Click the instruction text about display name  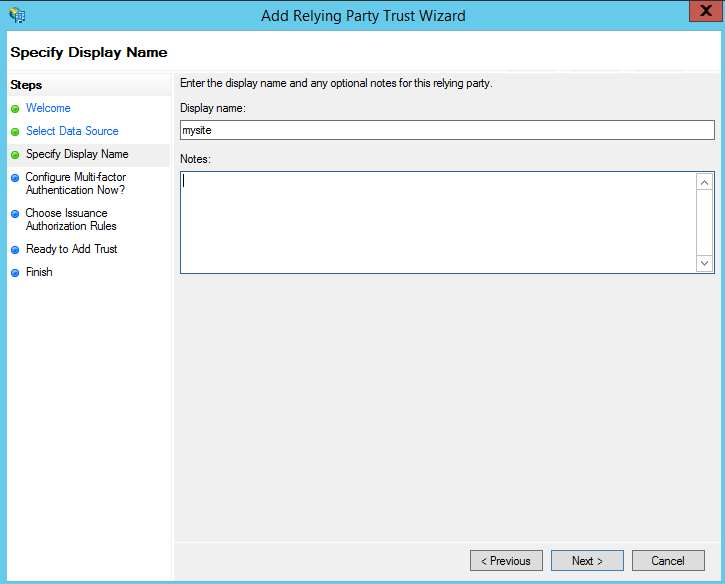(336, 83)
